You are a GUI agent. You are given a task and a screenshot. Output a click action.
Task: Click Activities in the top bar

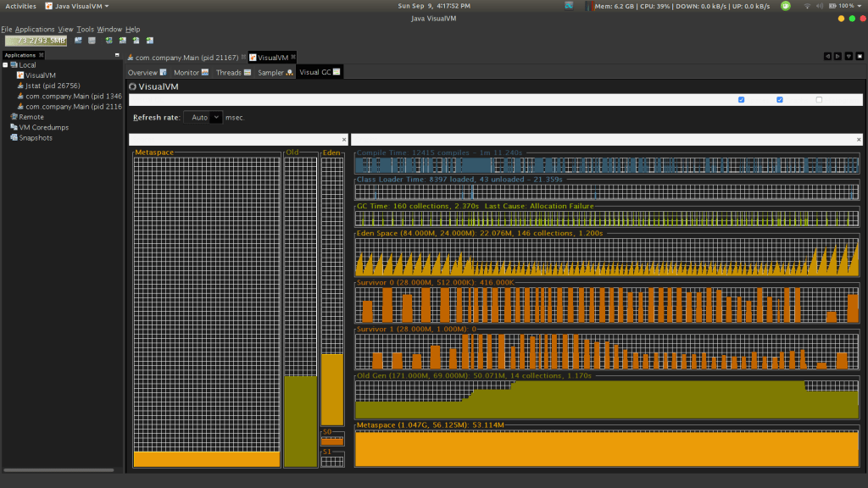click(x=20, y=6)
